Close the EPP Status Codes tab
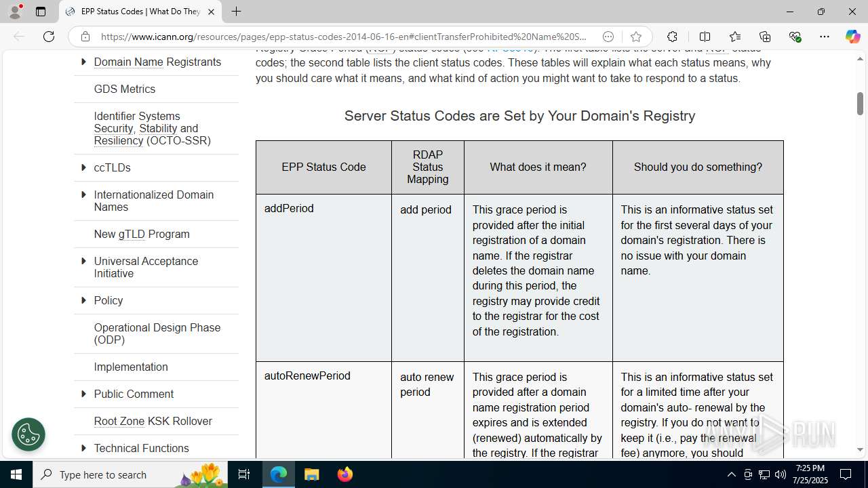The height and width of the screenshot is (488, 868). (211, 12)
